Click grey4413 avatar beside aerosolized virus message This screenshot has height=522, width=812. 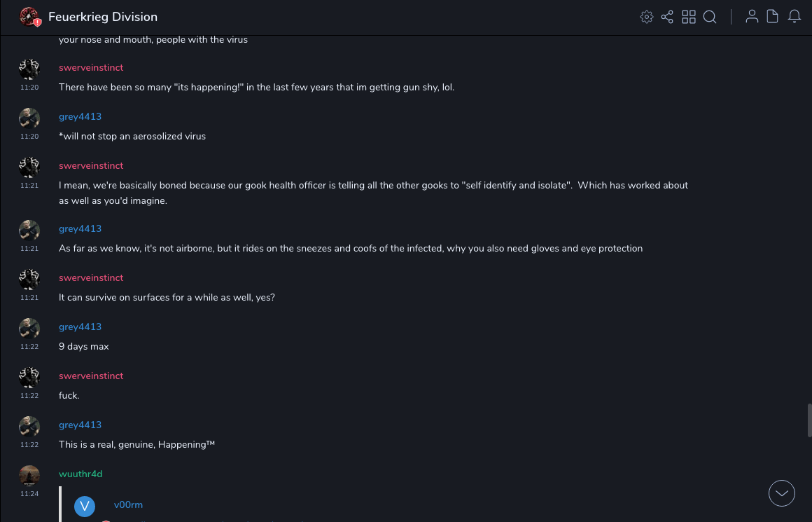pos(29,118)
